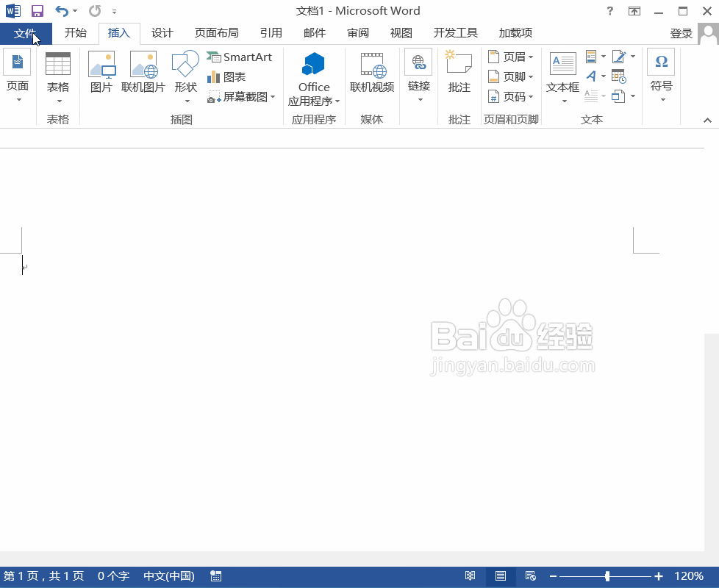The image size is (719, 588).
Task: Open the 表格 (Table) insert menu
Action: click(58, 76)
